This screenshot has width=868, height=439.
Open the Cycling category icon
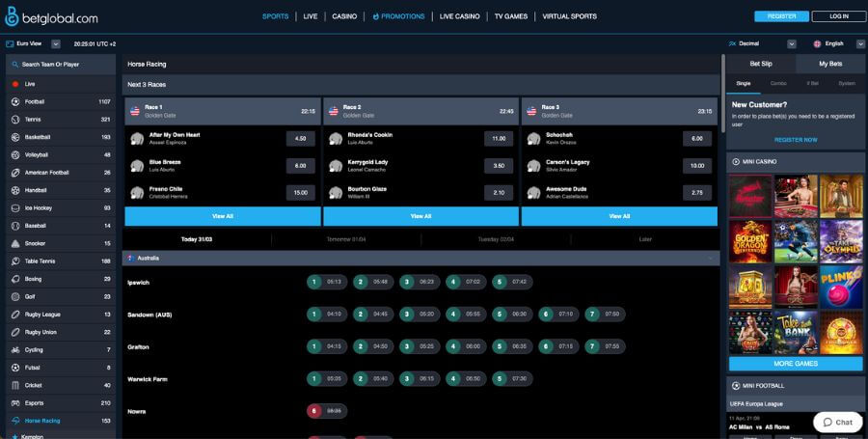[15, 350]
